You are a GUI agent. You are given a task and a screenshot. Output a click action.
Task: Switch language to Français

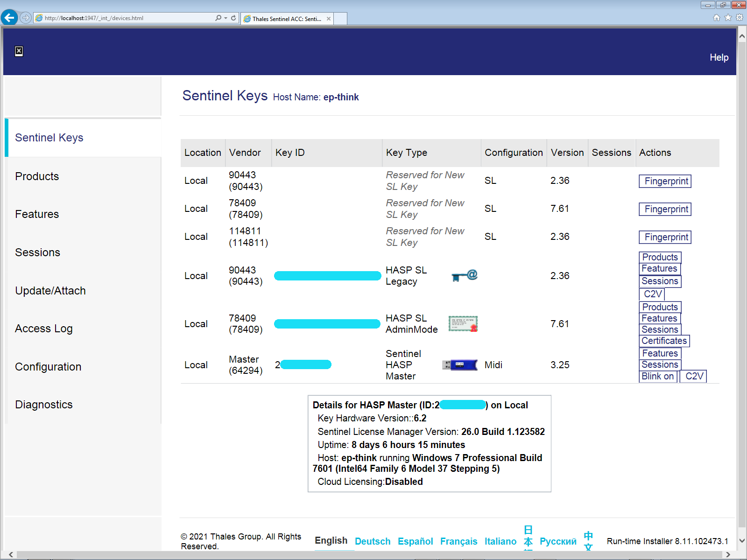(459, 541)
